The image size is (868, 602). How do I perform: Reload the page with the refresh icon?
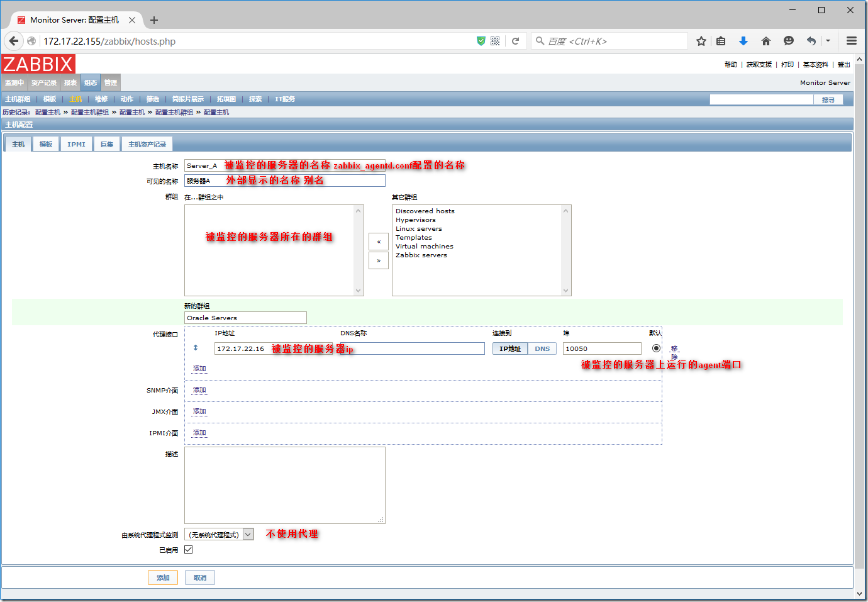[515, 41]
